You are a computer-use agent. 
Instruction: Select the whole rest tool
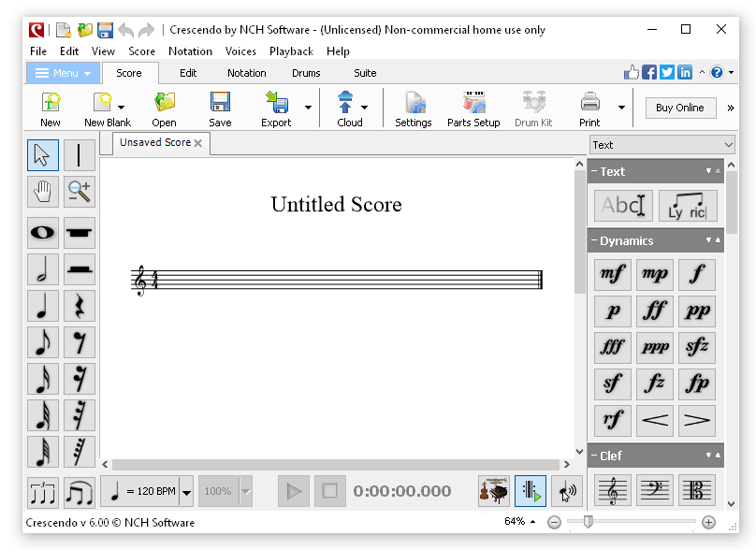[80, 233]
